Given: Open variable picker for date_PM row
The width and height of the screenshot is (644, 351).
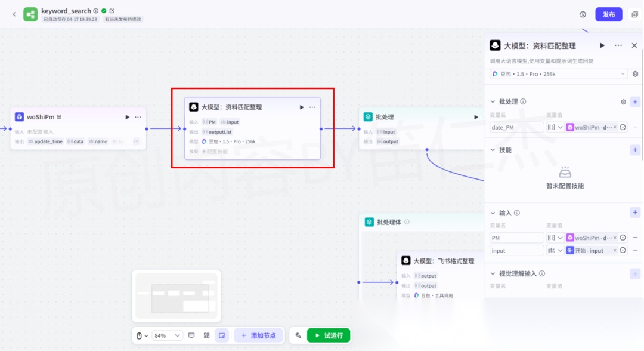Looking at the screenshot, I should pyautogui.click(x=623, y=127).
